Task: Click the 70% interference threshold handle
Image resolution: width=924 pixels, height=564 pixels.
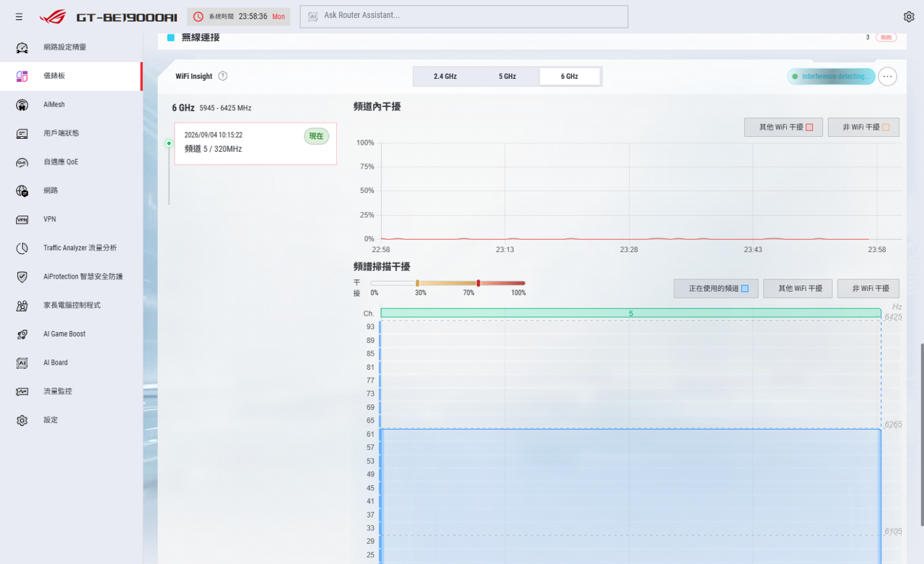Action: (478, 283)
